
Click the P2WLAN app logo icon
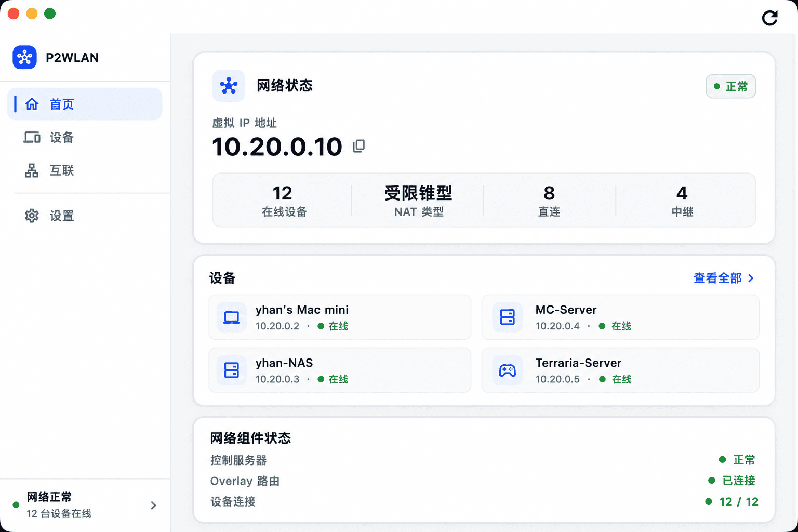click(x=24, y=57)
